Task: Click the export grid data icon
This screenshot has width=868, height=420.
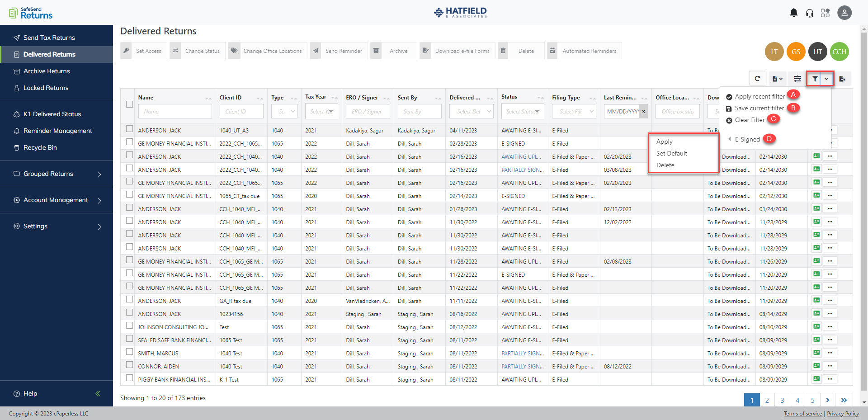Action: click(842, 79)
